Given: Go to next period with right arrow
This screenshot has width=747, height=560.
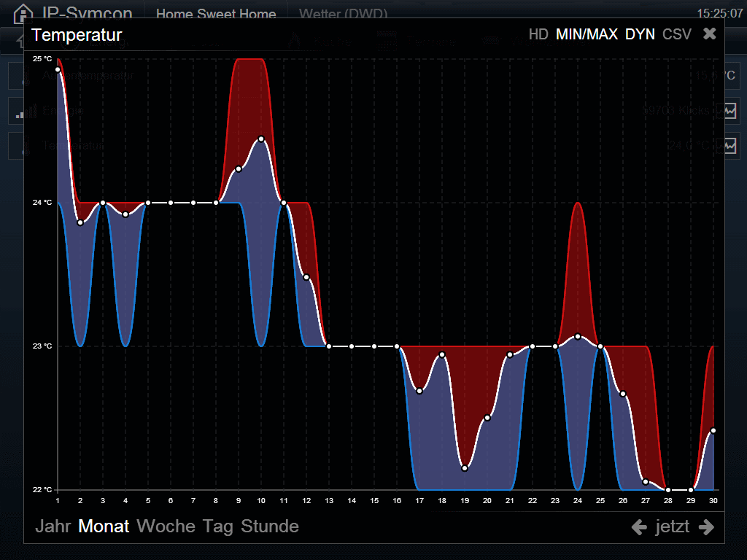Looking at the screenshot, I should [706, 527].
